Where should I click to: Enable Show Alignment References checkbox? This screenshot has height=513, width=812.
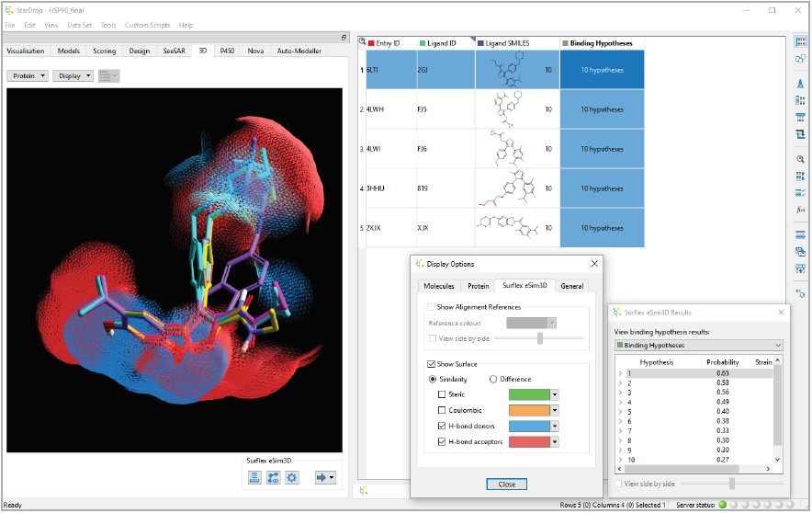click(431, 307)
